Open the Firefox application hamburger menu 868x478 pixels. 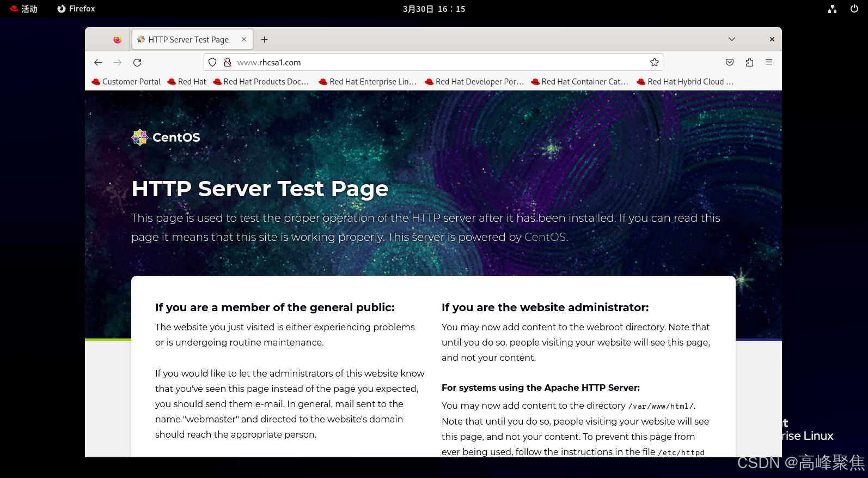(x=769, y=63)
